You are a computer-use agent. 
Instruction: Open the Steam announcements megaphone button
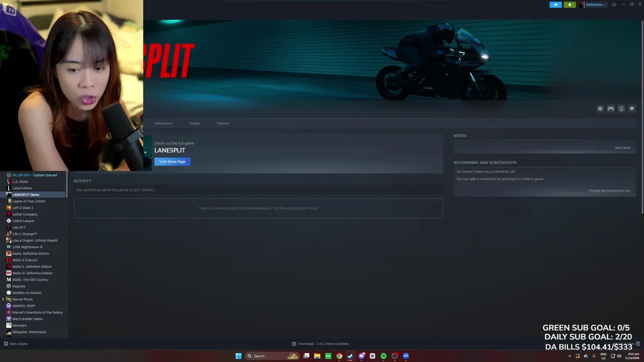click(x=555, y=5)
